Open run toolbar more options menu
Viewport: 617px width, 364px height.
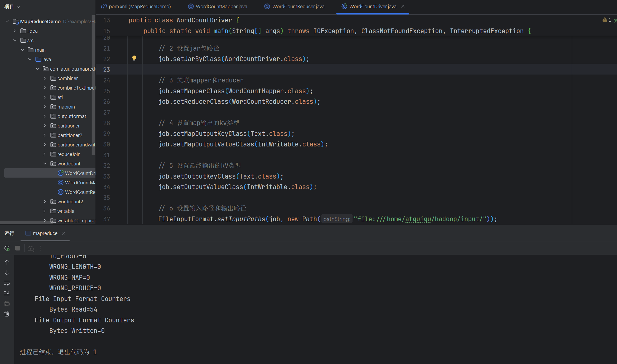pos(41,248)
